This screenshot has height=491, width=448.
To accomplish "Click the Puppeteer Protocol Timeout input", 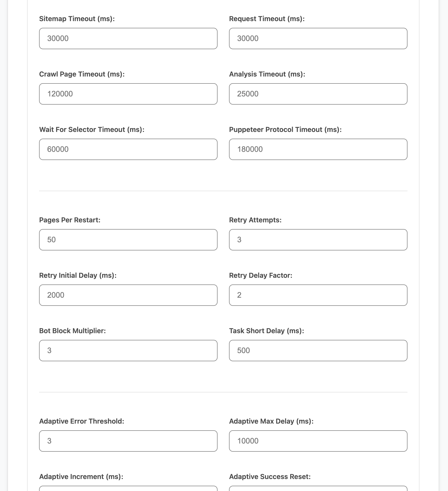I will point(318,149).
